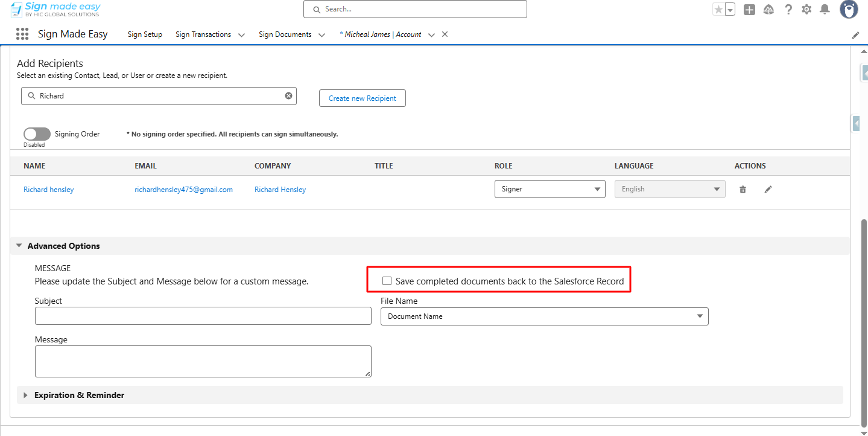Delete recipient Richard hensley with trash icon
This screenshot has width=868, height=436.
point(743,190)
